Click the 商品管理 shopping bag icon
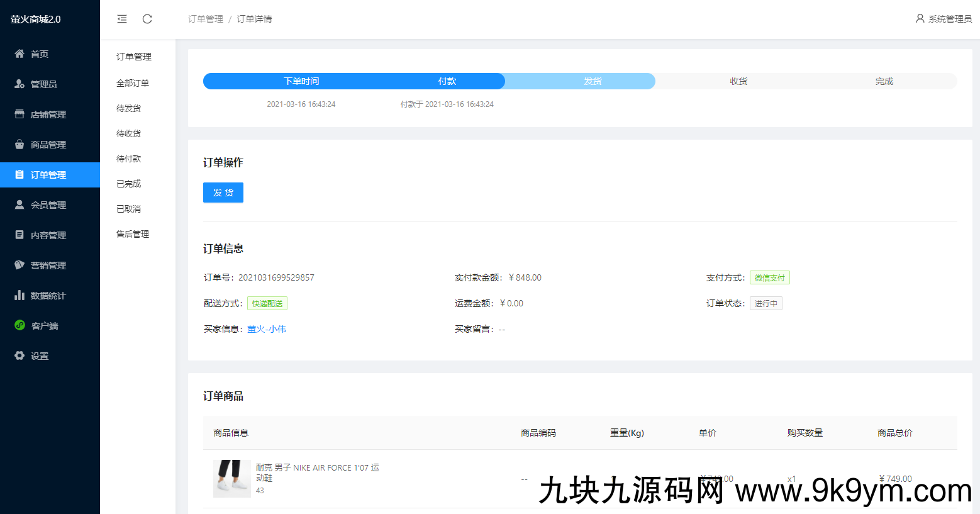Viewport: 980px width, 514px height. click(19, 145)
